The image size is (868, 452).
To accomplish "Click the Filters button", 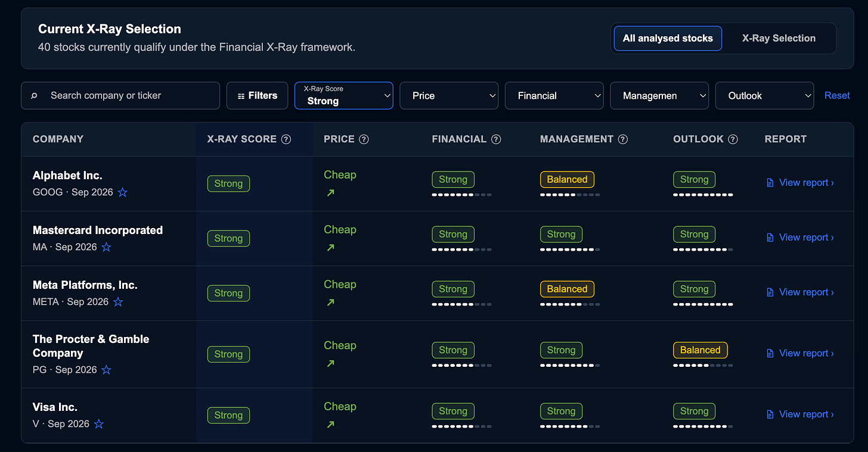I will (258, 95).
